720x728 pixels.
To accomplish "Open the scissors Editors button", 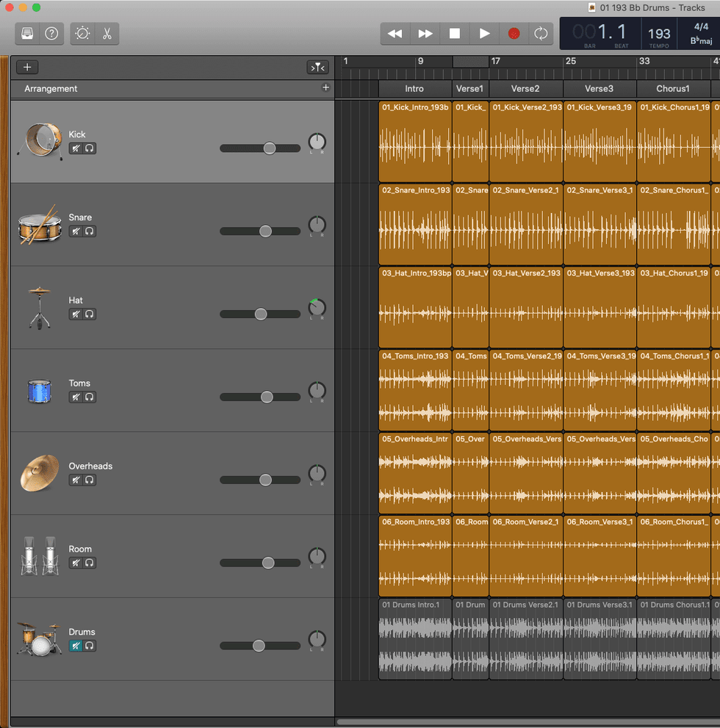I will pos(107,34).
